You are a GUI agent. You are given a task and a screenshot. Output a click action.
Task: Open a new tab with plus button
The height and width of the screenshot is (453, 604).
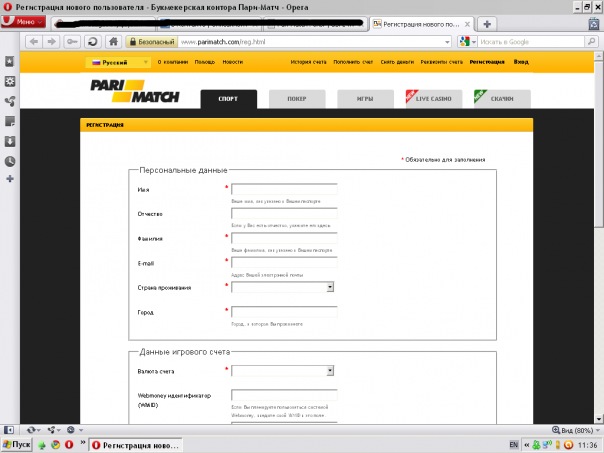[x=487, y=24]
